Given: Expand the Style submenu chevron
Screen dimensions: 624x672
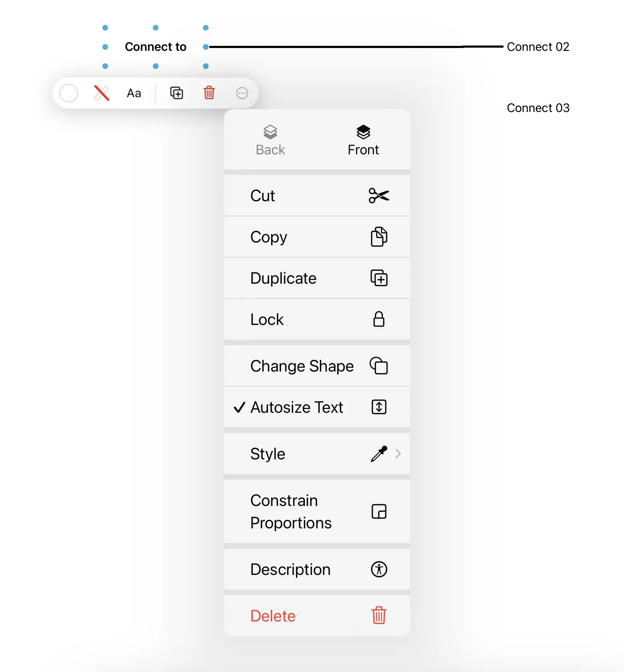Looking at the screenshot, I should click(398, 454).
